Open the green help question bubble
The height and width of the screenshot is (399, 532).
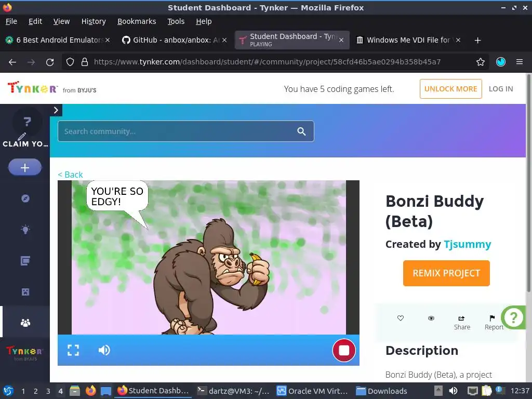point(513,317)
